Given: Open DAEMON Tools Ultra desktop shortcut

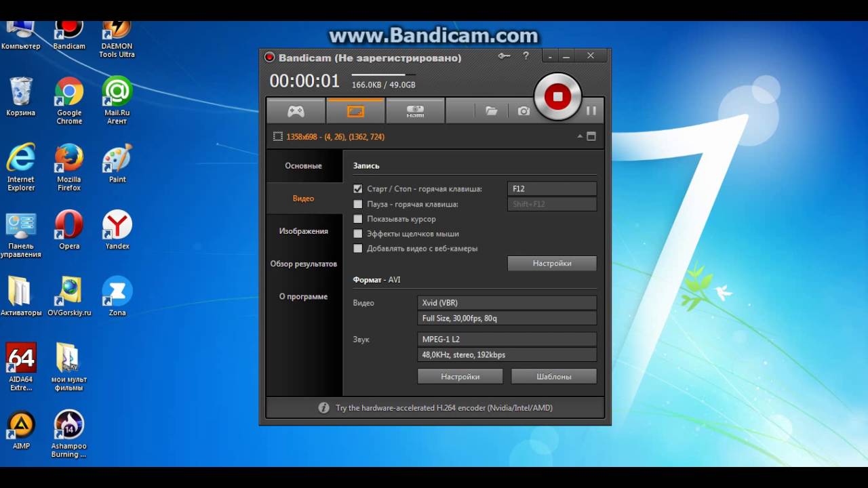Looking at the screenshot, I should click(x=117, y=39).
